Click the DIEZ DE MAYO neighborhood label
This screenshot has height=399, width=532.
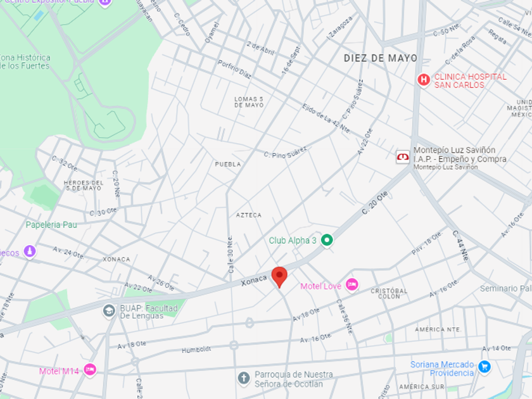coord(381,58)
